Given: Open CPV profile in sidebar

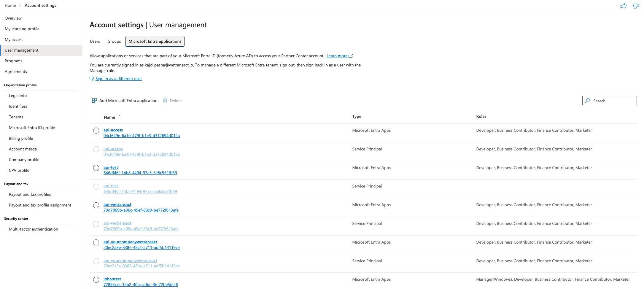Looking at the screenshot, I should point(19,170).
